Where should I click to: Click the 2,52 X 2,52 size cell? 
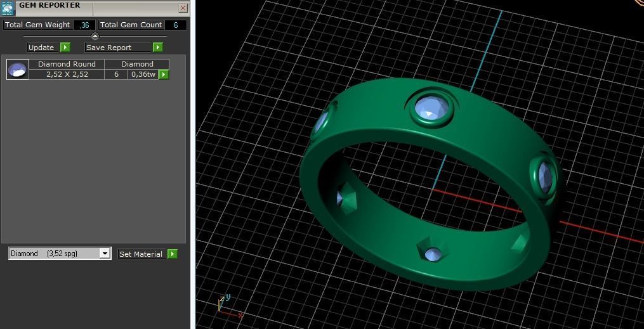[x=67, y=74]
